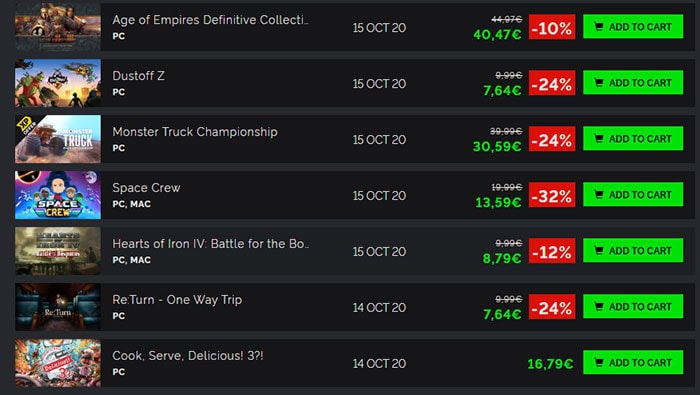Open Cook, Serve, Delicious! 3?! title link
700x395 pixels.
(188, 356)
